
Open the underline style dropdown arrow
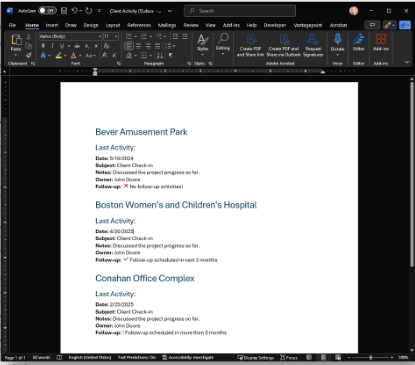(x=69, y=46)
